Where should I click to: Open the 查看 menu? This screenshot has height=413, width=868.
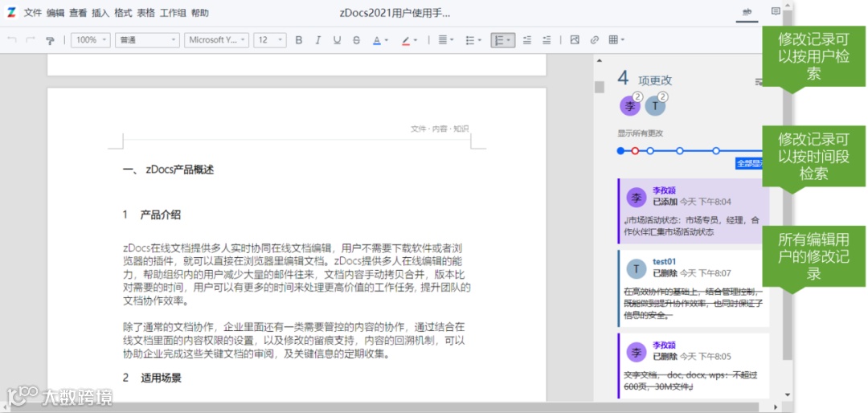(78, 13)
